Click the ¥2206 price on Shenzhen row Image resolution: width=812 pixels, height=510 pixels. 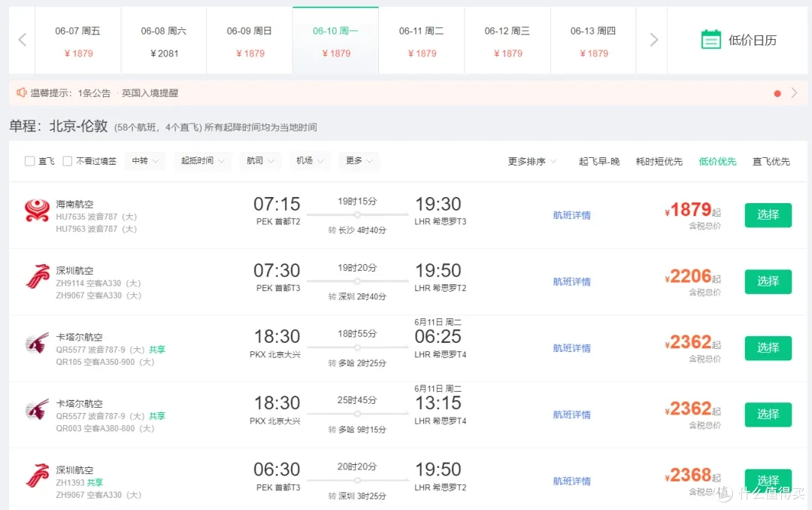692,276
